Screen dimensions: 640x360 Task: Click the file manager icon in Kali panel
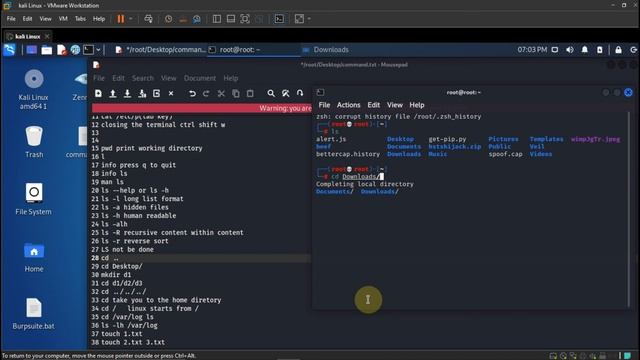(x=47, y=50)
